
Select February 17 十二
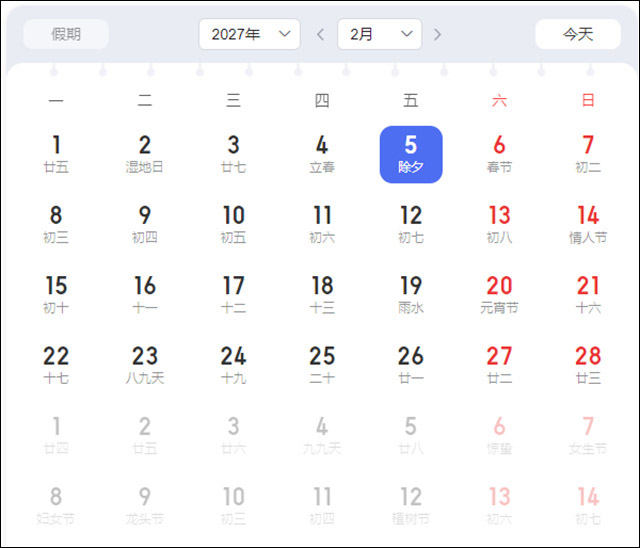pos(233,296)
